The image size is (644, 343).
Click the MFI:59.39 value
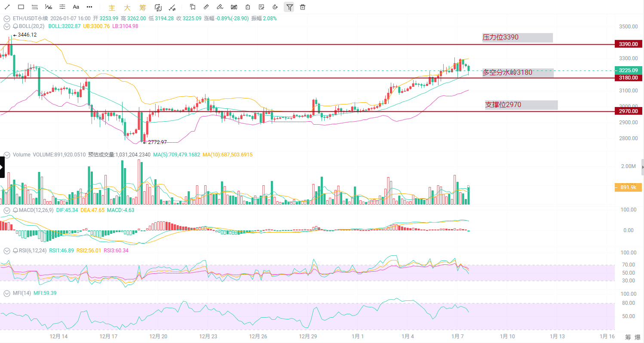[x=45, y=293]
